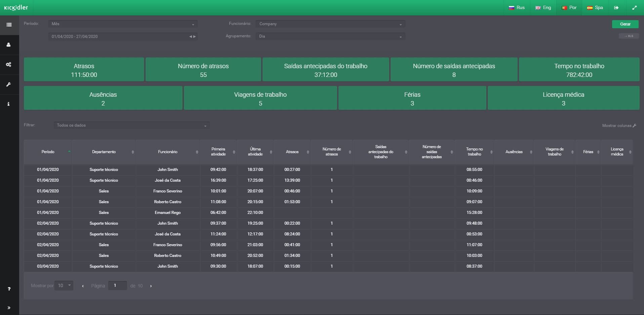Expand the sidebar with double chevron
Image resolution: width=644 pixels, height=315 pixels.
(x=9, y=308)
